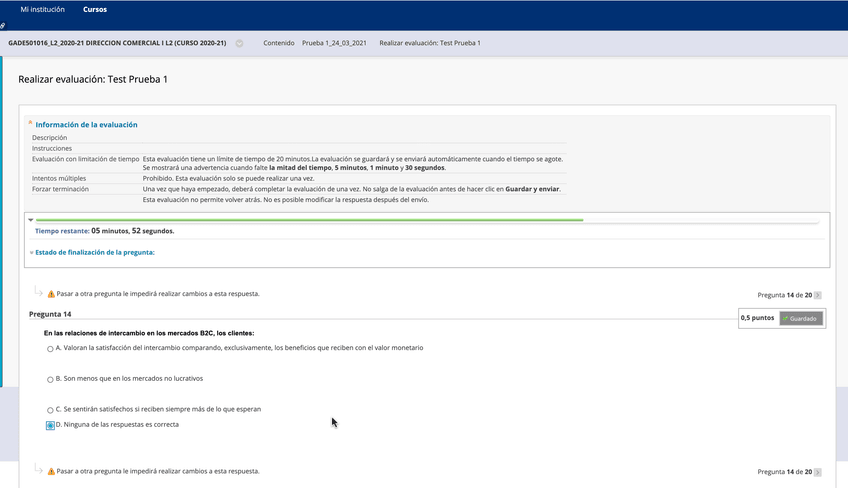Click the Guardado save button

coord(800,318)
